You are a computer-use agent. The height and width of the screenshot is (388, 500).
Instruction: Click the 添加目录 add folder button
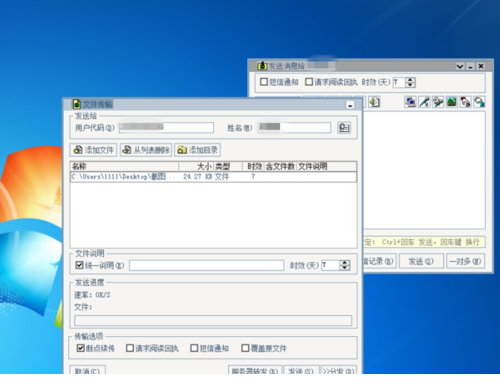[x=197, y=150]
